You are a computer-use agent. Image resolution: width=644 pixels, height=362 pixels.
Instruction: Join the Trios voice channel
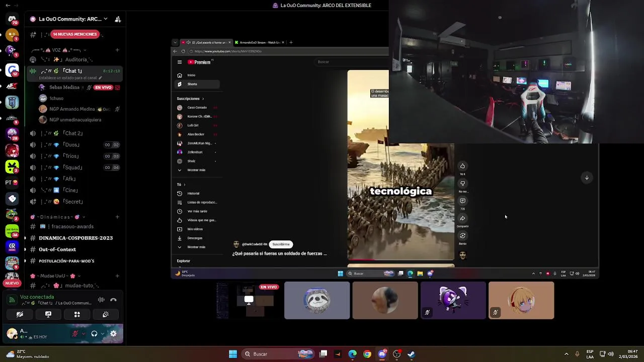75,156
